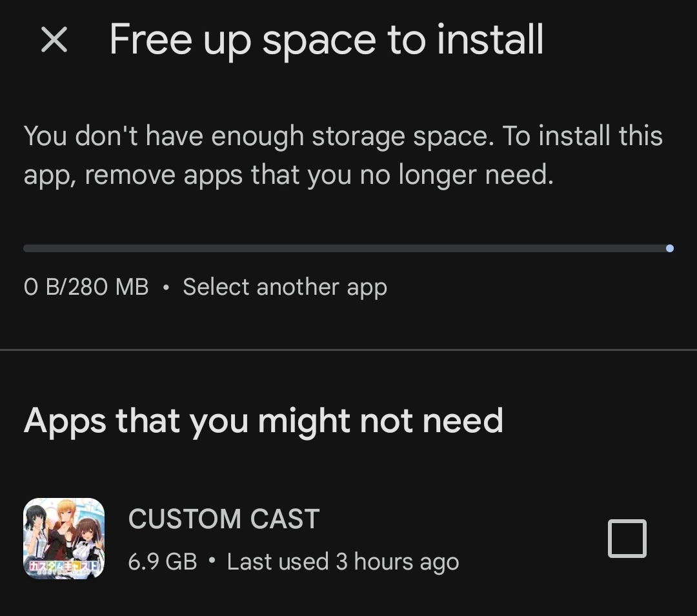Tap the word "install" in the header
697x616 pixels.
tap(490, 40)
